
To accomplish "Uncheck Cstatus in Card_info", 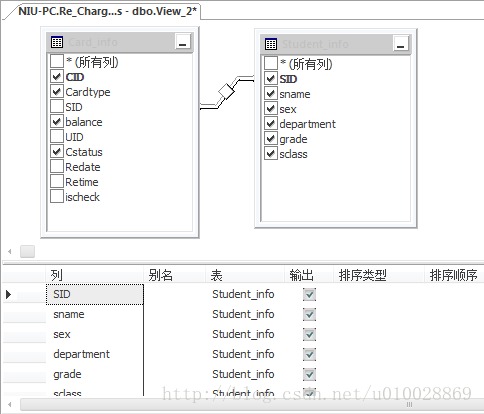I will tap(57, 152).
